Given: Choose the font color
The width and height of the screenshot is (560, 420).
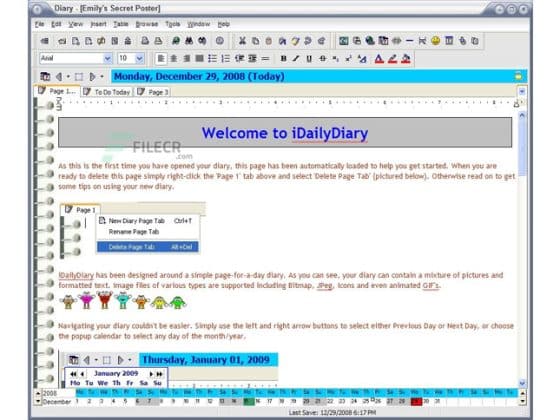Looking at the screenshot, I should click(379, 59).
